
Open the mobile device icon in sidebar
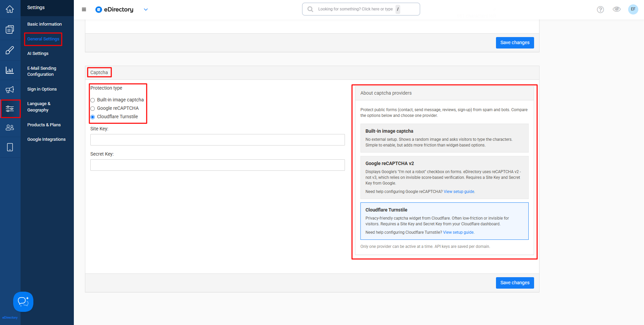(10, 147)
